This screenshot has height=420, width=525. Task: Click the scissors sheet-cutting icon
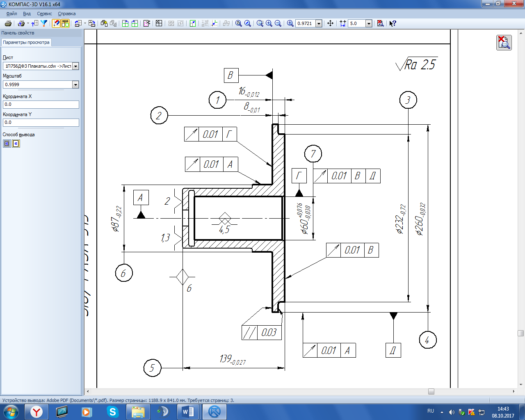(x=147, y=23)
